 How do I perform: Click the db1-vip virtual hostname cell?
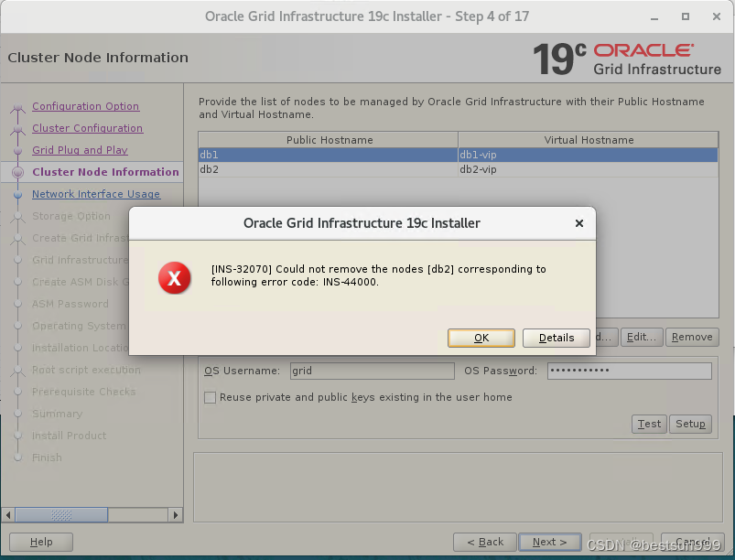point(589,155)
